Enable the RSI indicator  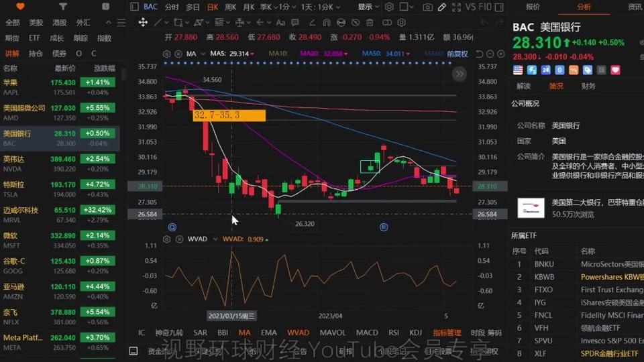tap(394, 333)
